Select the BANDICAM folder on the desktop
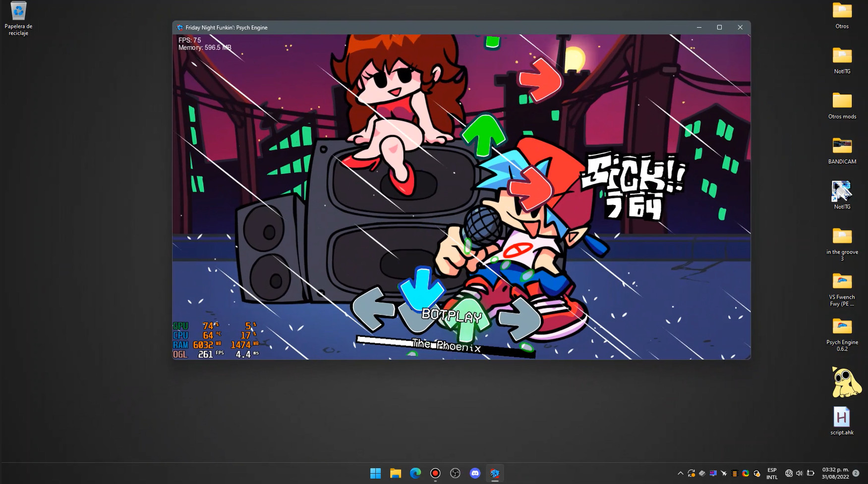Screen dimensions: 868x484 click(x=842, y=150)
